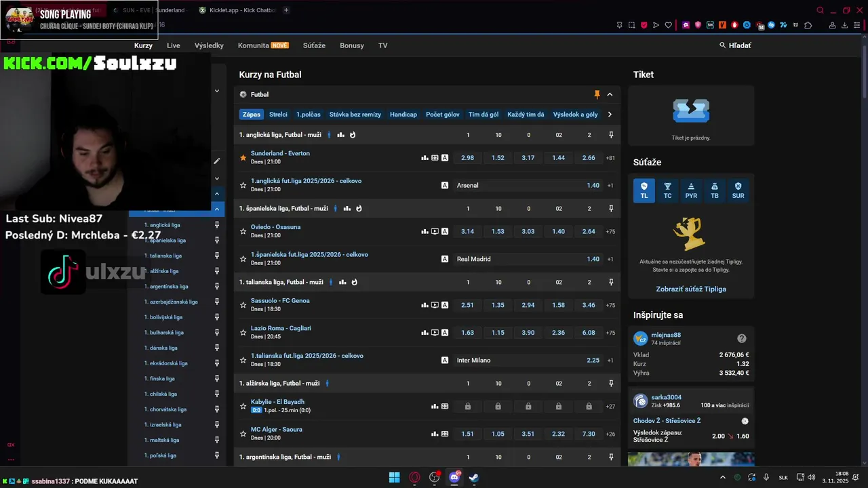This screenshot has width=868, height=488.
Task: Collapse the Futbal section
Action: 610,94
